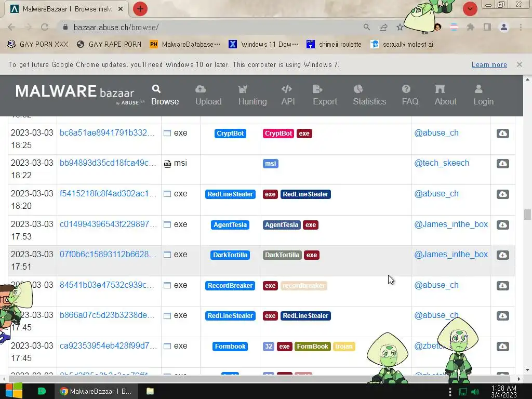
Task: Open the shimeji roulette bookmark
Action: (x=334, y=45)
